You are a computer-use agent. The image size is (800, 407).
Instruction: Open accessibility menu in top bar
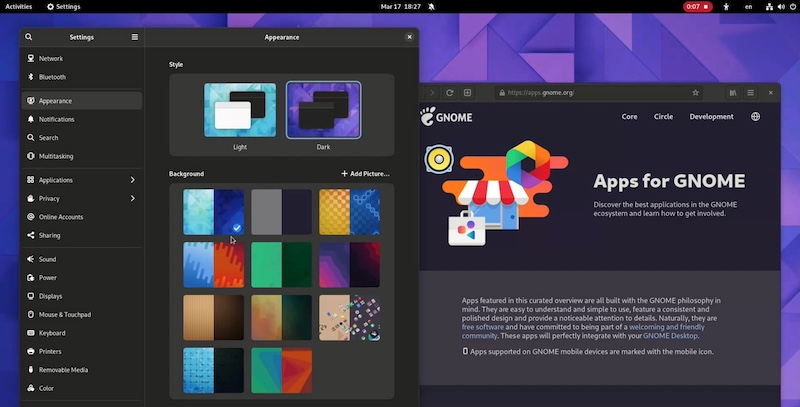point(726,7)
